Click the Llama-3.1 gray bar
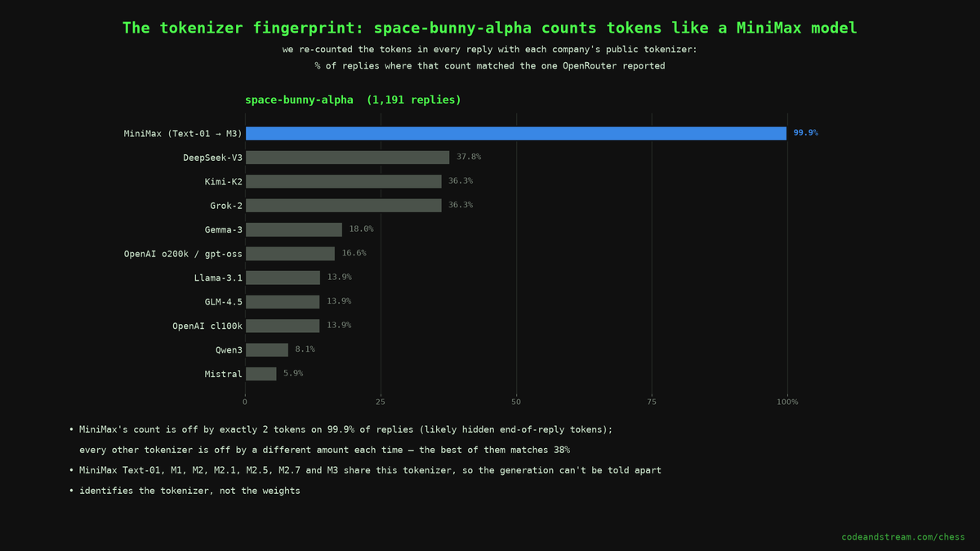The image size is (980, 551). click(283, 278)
